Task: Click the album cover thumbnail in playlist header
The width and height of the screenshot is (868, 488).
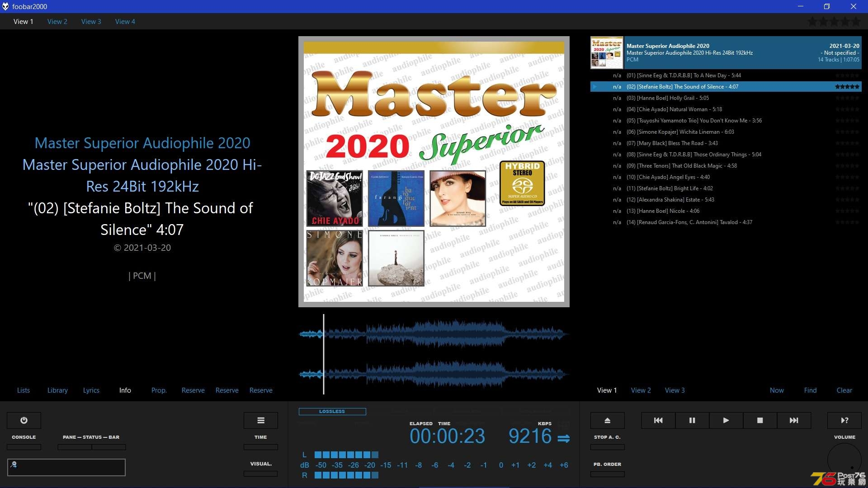Action: pos(607,52)
